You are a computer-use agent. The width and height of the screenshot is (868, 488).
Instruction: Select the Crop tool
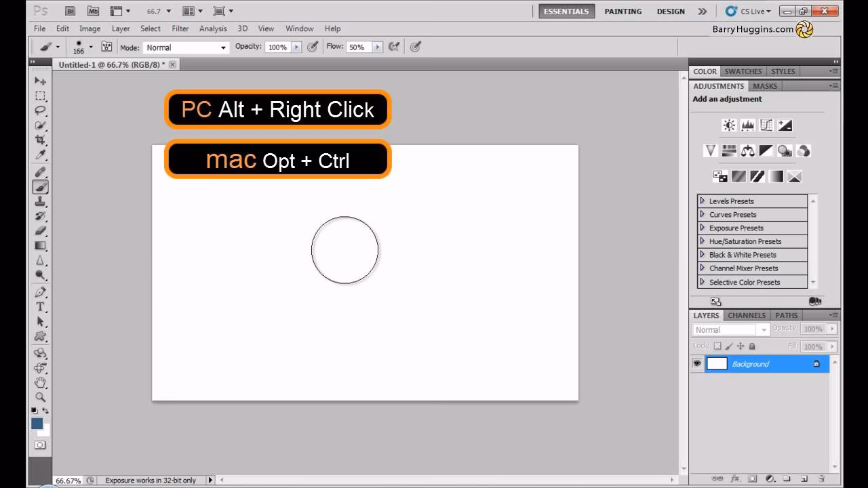[40, 138]
